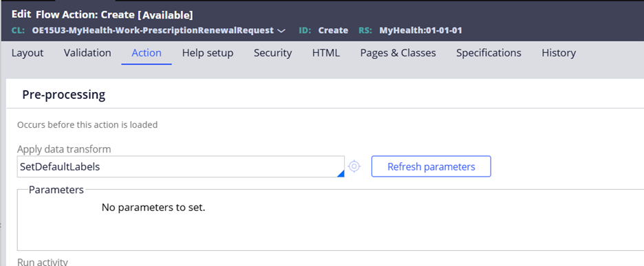The height and width of the screenshot is (266, 644).
Task: Click into the Apply data transform field
Action: point(181,166)
